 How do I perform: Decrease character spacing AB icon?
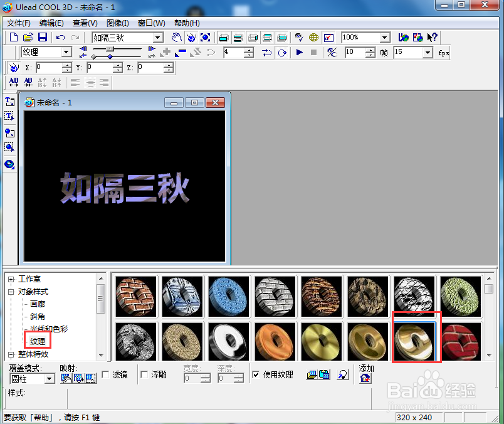[x=28, y=82]
